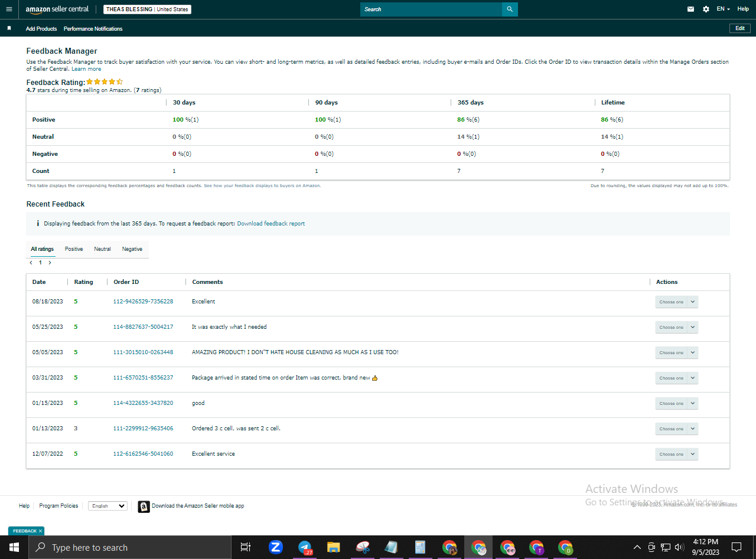The height and width of the screenshot is (559, 756).
Task: Click the Date column header
Action: (x=39, y=282)
